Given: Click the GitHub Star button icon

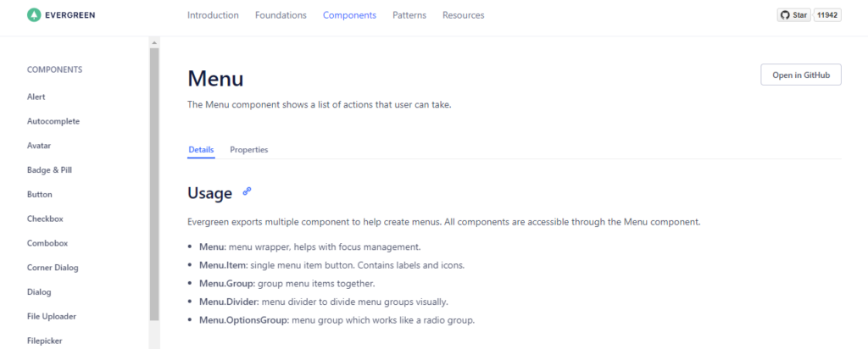Looking at the screenshot, I should coord(784,15).
